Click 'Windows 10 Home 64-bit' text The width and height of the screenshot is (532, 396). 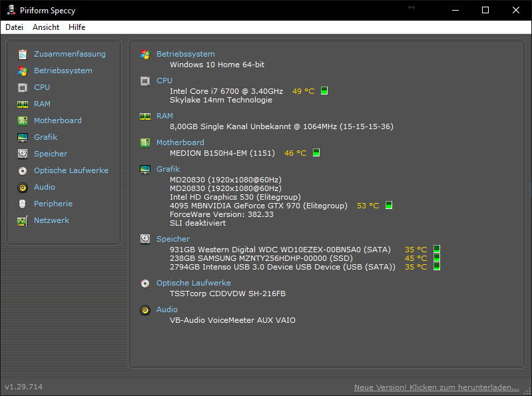tap(217, 65)
